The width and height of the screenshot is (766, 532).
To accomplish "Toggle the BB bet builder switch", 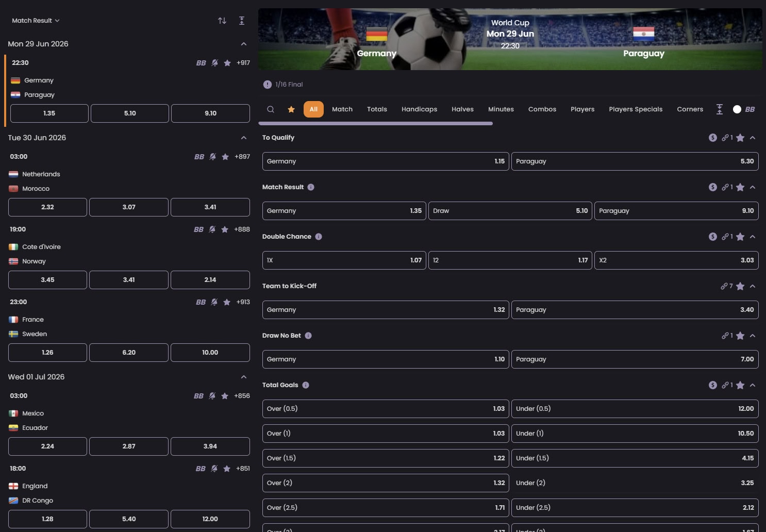I will pyautogui.click(x=737, y=109).
